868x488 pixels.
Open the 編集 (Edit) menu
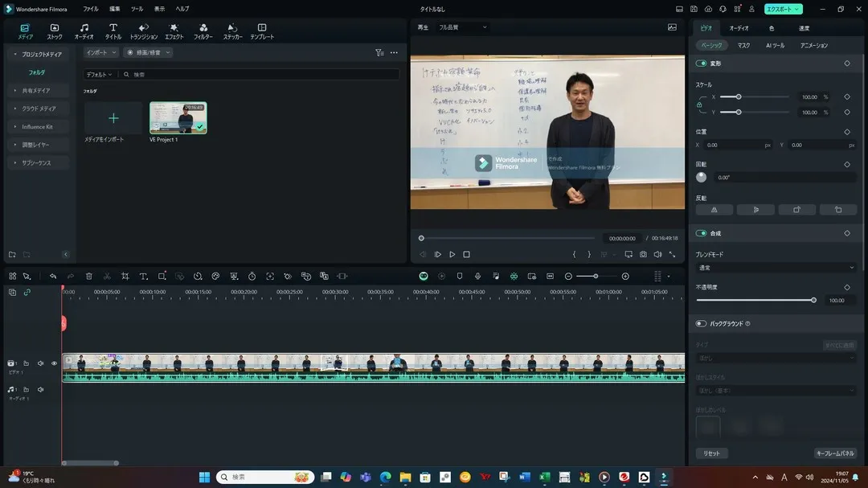click(115, 9)
